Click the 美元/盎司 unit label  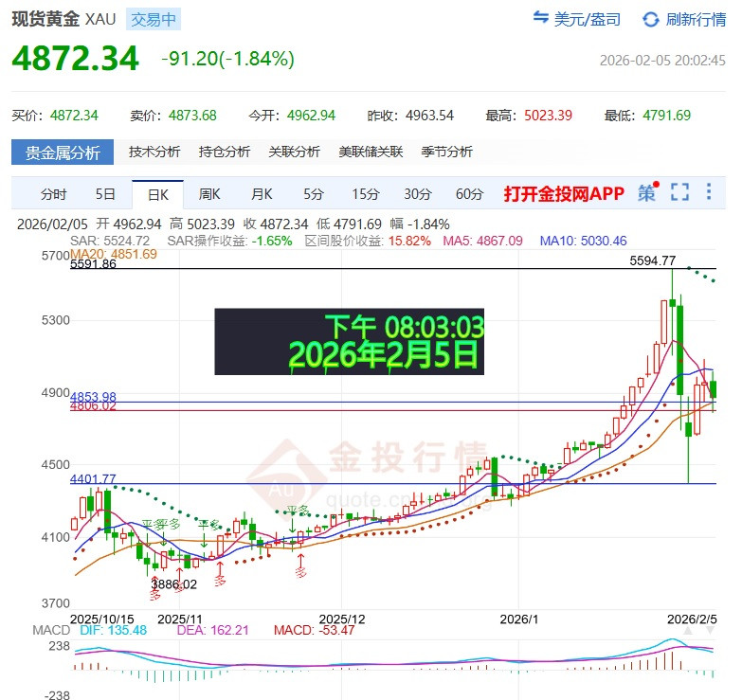pyautogui.click(x=588, y=19)
